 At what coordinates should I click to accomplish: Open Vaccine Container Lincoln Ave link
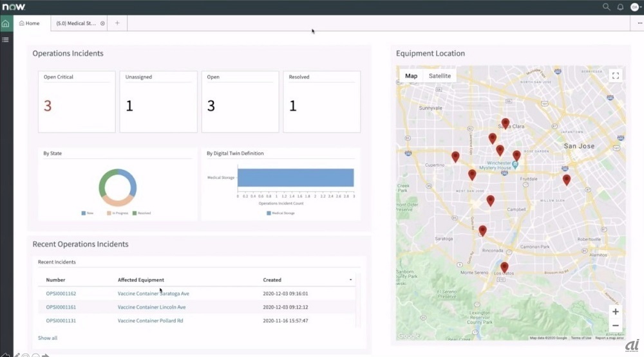[x=151, y=307]
